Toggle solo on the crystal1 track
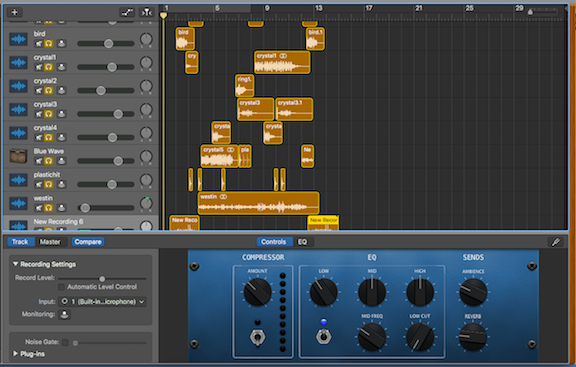Screen dimensions: 576x367 tap(48, 67)
